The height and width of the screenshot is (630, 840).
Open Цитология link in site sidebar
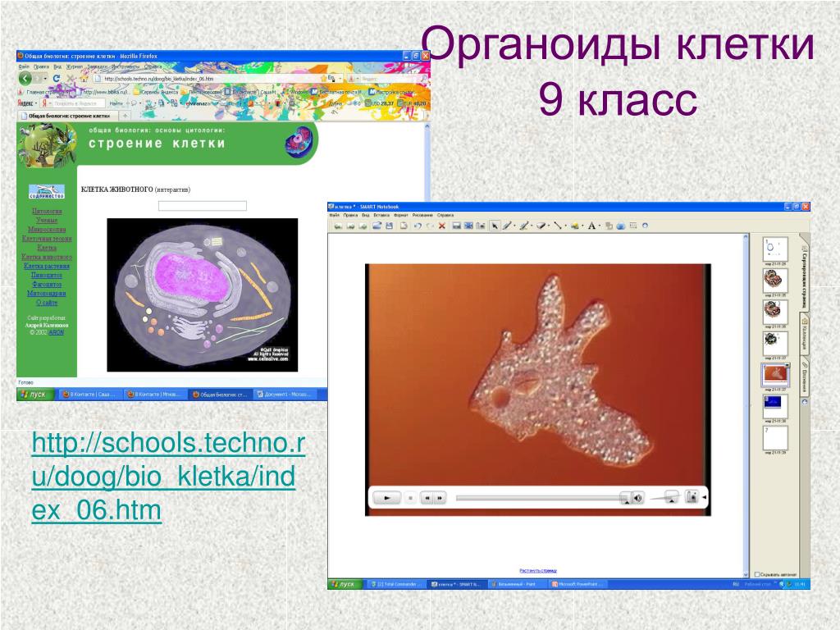[x=47, y=211]
